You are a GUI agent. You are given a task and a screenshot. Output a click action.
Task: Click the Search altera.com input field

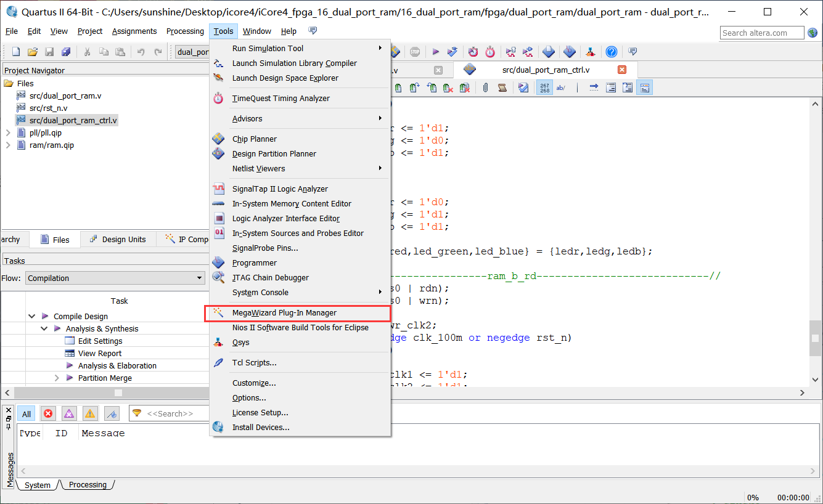[761, 33]
